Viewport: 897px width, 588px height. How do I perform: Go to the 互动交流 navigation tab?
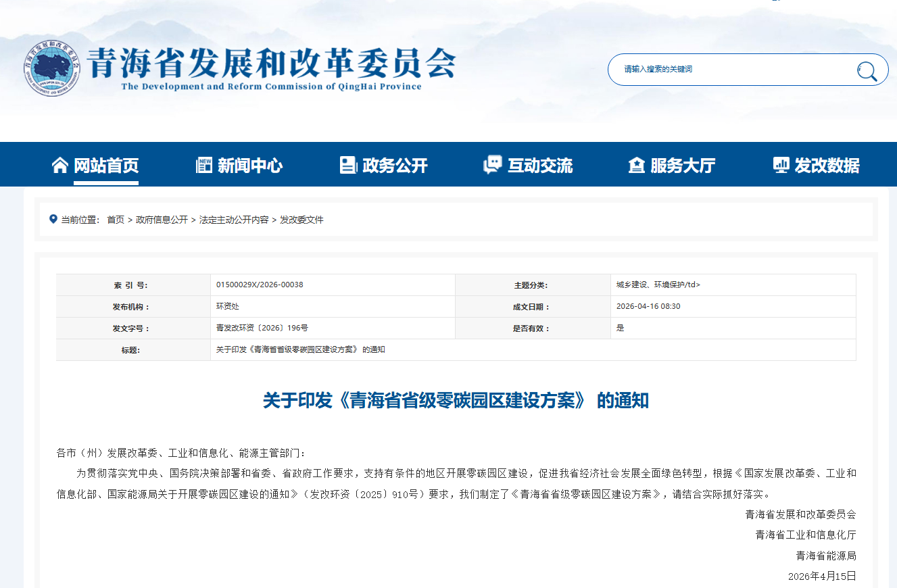coord(540,166)
